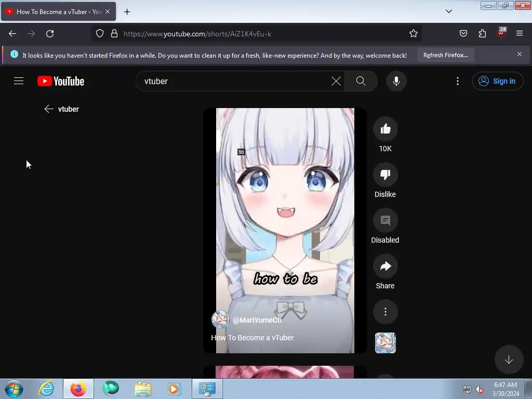Run search with magnifier button
The width and height of the screenshot is (532, 399).
click(361, 81)
